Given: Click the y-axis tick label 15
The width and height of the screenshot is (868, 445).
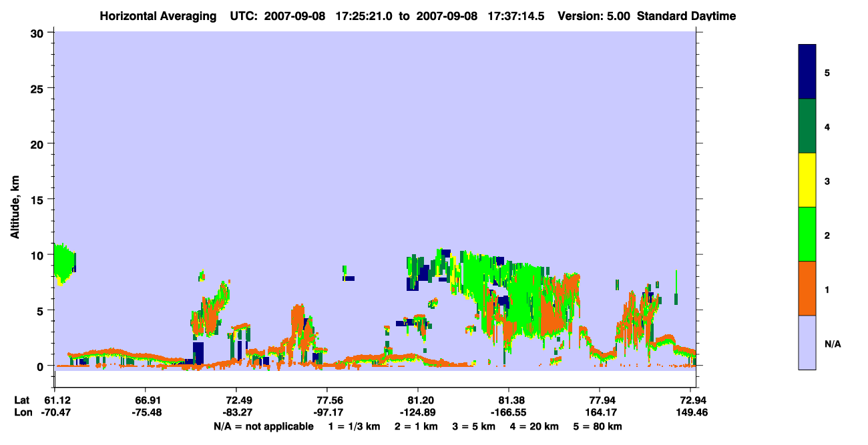Looking at the screenshot, I should 39,199.
